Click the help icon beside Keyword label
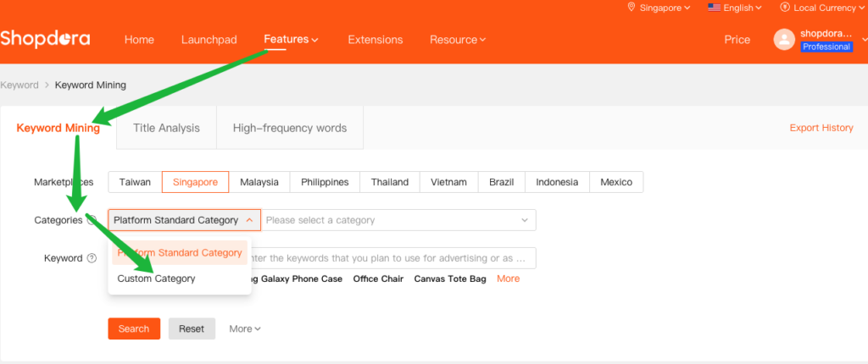This screenshot has width=868, height=364. [x=92, y=258]
